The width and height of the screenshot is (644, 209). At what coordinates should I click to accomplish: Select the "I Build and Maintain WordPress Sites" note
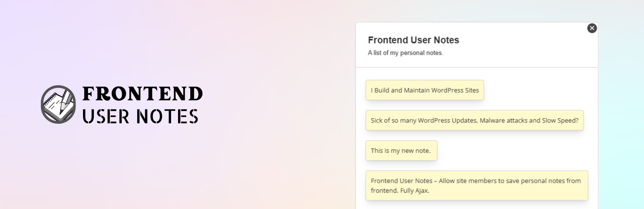coord(425,90)
